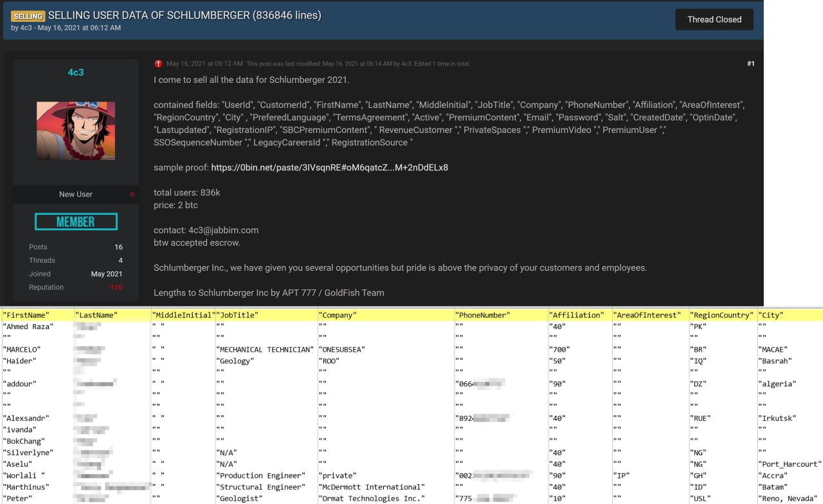Click the "McDermott International" company cell
823x504 pixels.
coord(372,487)
